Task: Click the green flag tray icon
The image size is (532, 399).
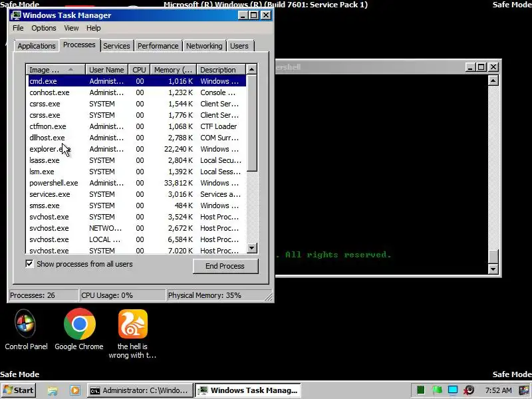Action: (437, 390)
